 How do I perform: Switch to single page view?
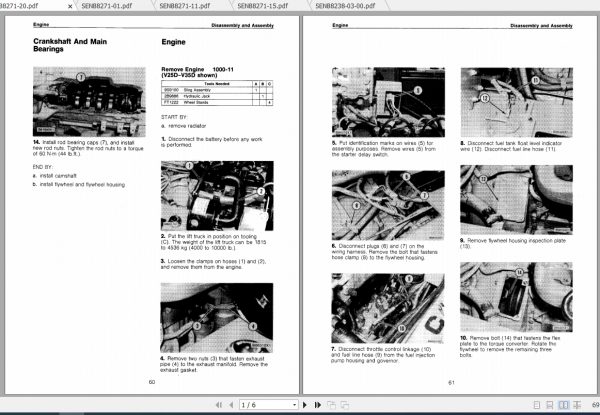tap(536, 405)
